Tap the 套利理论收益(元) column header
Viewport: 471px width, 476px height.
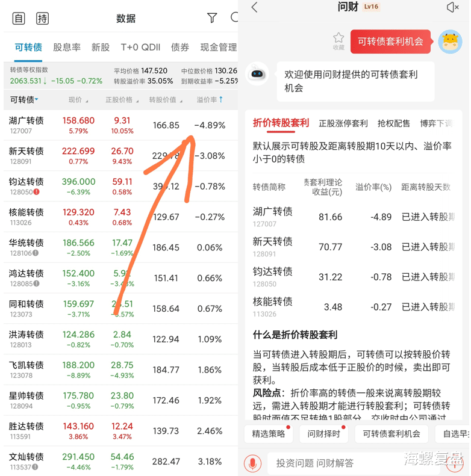click(x=323, y=187)
